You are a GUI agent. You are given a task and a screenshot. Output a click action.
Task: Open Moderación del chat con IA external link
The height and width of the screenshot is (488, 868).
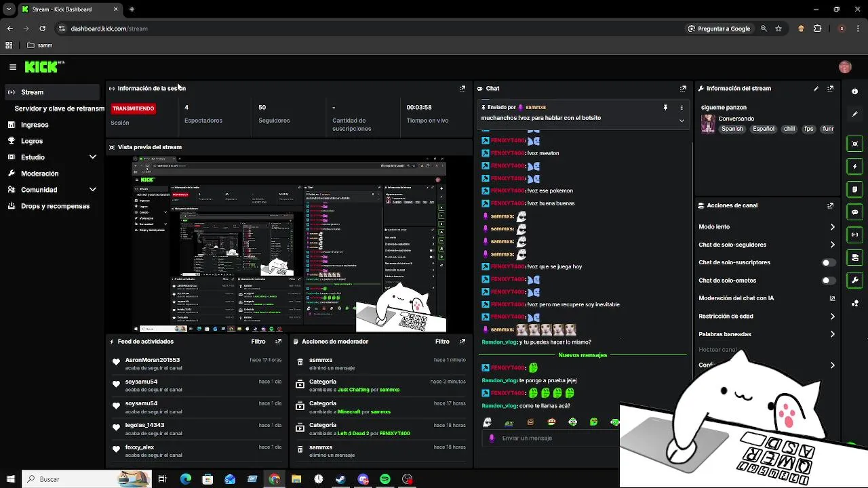coord(832,298)
